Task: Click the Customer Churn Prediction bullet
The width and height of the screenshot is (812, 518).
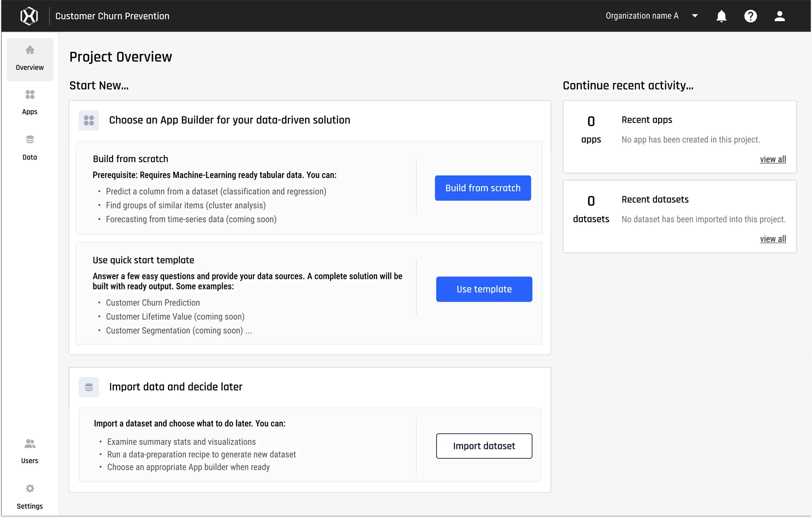Action: click(153, 303)
